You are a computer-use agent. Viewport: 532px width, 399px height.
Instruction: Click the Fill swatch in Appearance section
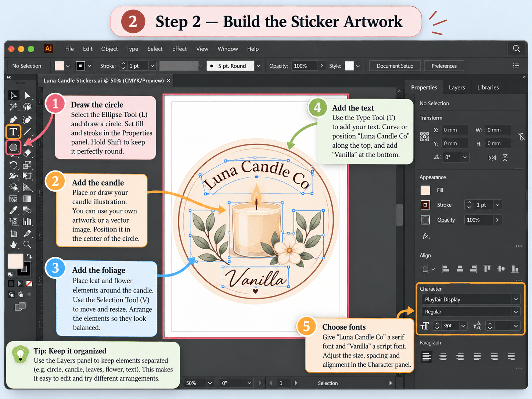(425, 190)
